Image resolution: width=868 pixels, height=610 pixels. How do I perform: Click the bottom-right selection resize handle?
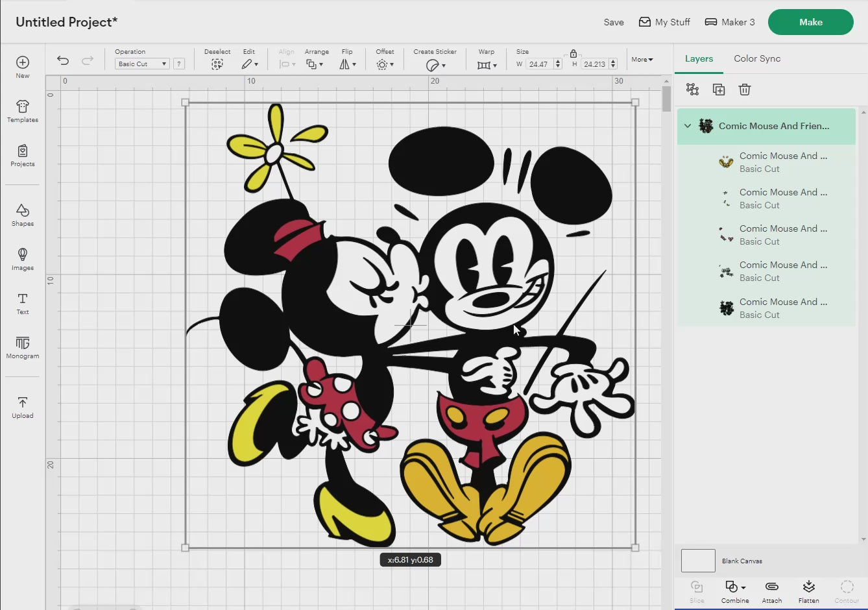[635, 548]
